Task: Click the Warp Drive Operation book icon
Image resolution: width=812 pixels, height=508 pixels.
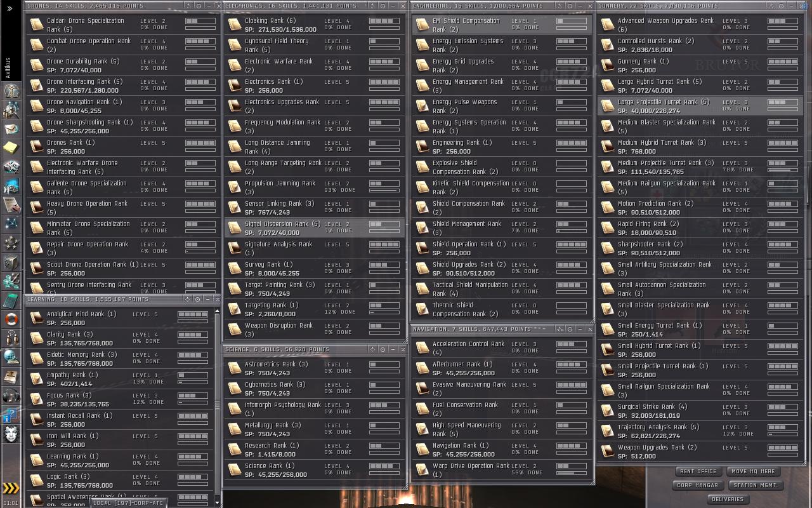Action: (422, 470)
